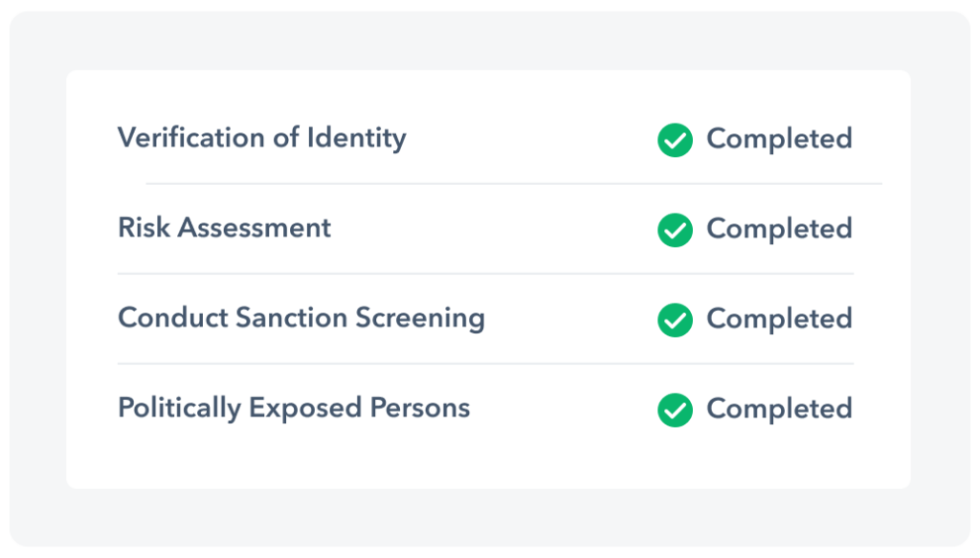Click the Politically Exposed Persons checkmark icon
Screen dimensions: 980x558
(675, 410)
